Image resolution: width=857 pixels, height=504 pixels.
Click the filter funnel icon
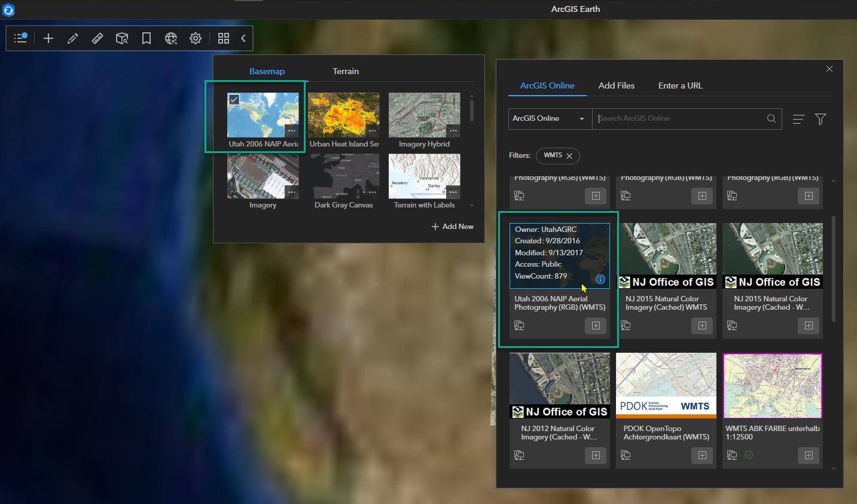821,119
